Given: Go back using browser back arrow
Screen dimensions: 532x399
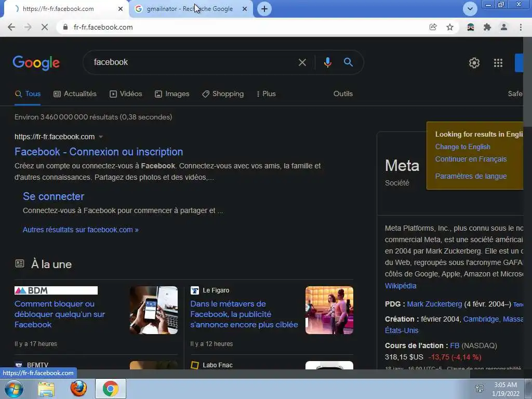Looking at the screenshot, I should coord(11,27).
